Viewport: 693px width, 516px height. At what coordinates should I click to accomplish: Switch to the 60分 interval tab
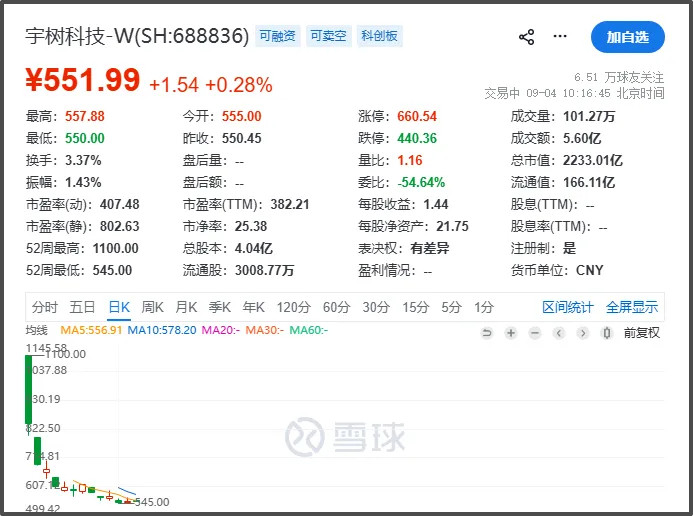pyautogui.click(x=337, y=307)
